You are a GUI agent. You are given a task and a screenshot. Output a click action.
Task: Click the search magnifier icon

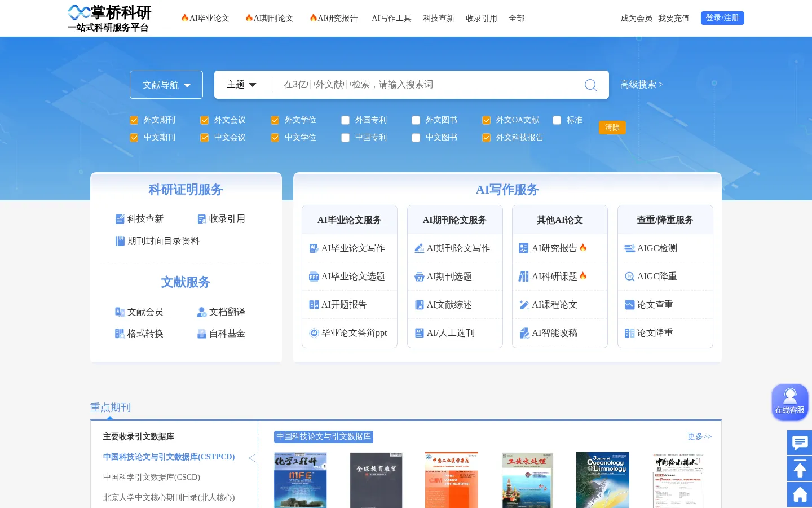[590, 85]
